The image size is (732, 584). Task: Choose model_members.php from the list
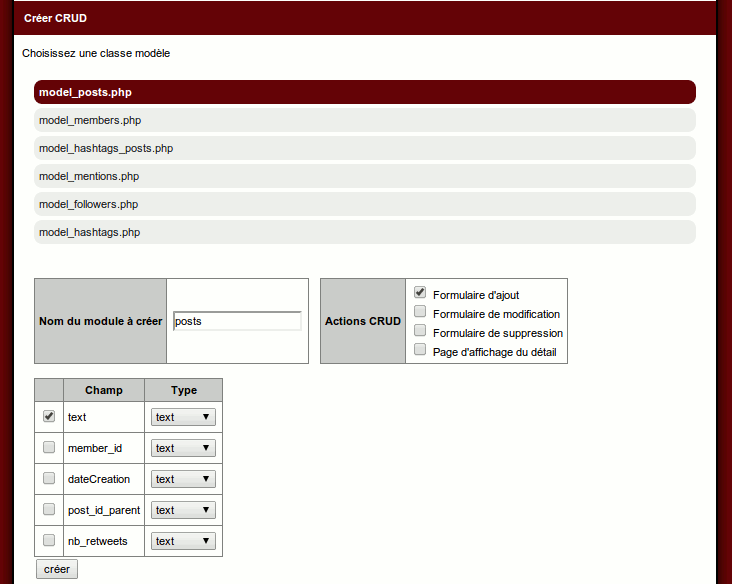point(90,120)
